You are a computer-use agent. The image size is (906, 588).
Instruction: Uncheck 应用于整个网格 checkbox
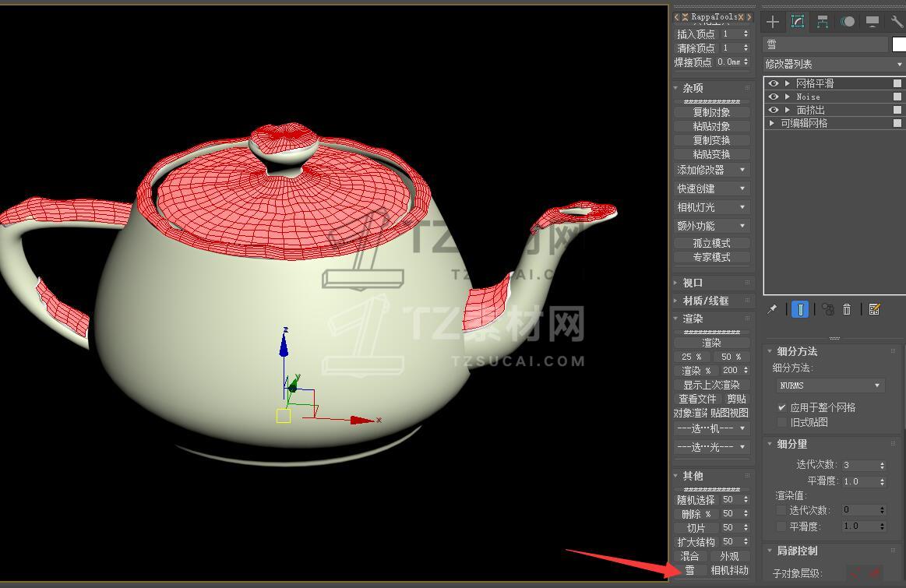782,407
